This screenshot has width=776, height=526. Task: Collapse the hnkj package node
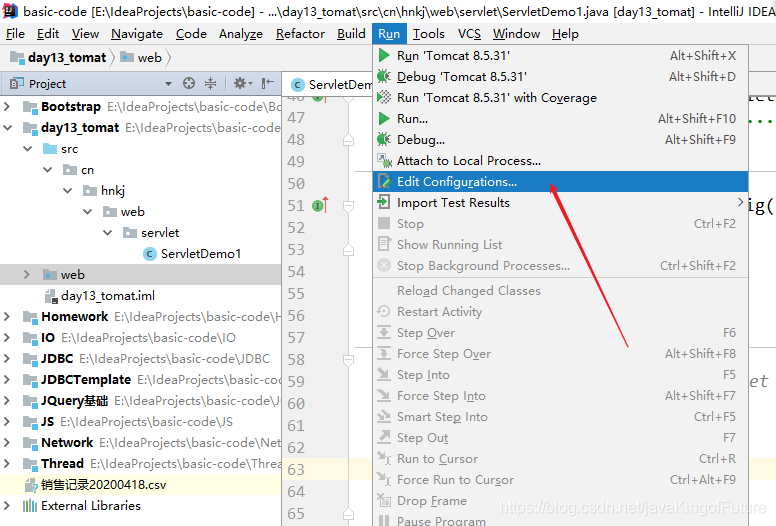click(67, 191)
